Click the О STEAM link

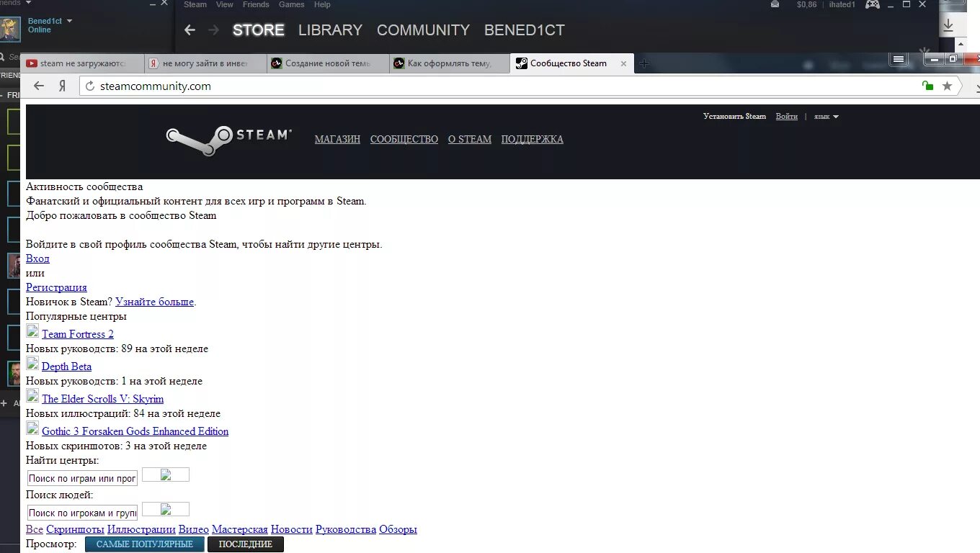[470, 140]
